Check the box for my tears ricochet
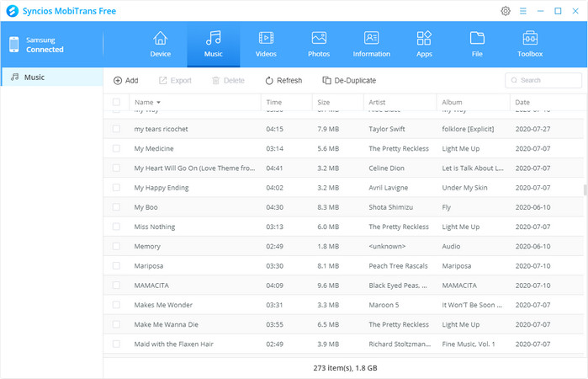The image size is (588, 379). (116, 129)
